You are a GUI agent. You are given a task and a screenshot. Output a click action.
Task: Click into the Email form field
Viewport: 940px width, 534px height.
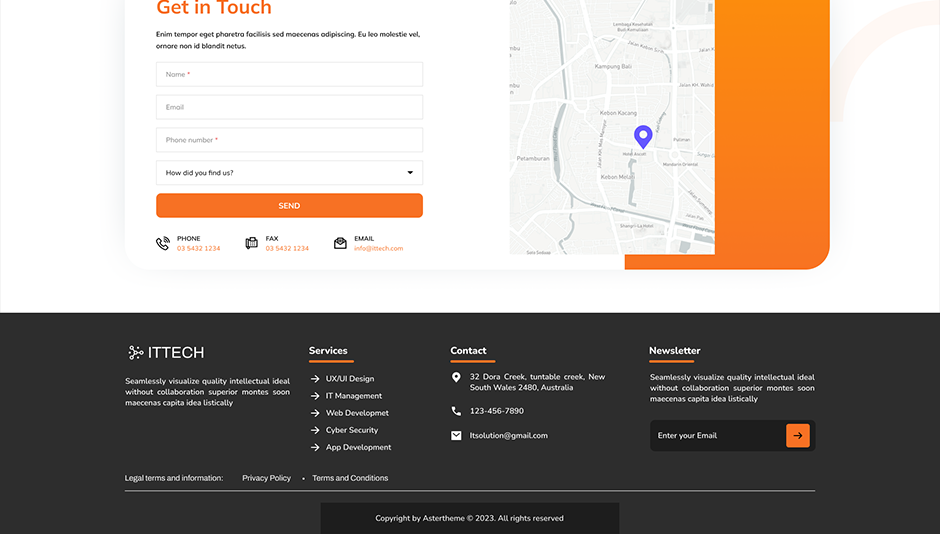289,107
